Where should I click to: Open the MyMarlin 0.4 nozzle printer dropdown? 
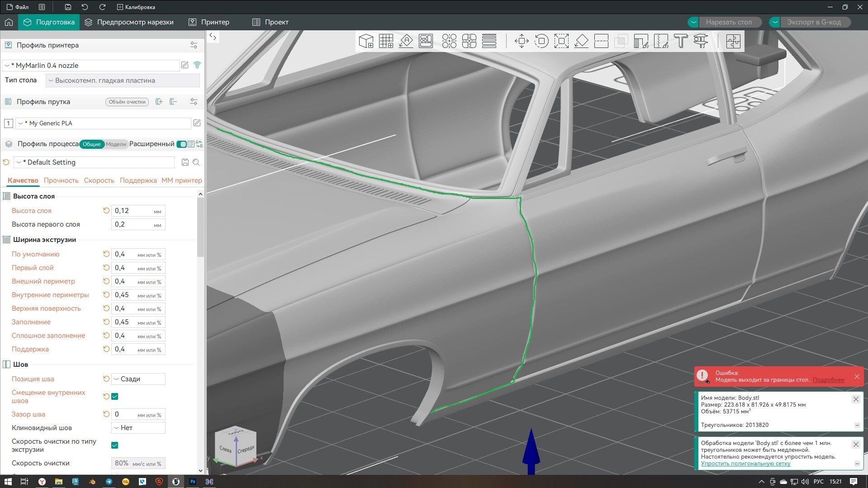(x=91, y=66)
